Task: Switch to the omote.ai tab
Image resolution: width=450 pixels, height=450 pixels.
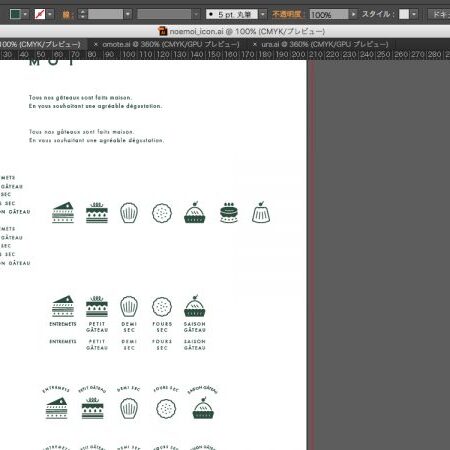Action: click(x=171, y=44)
